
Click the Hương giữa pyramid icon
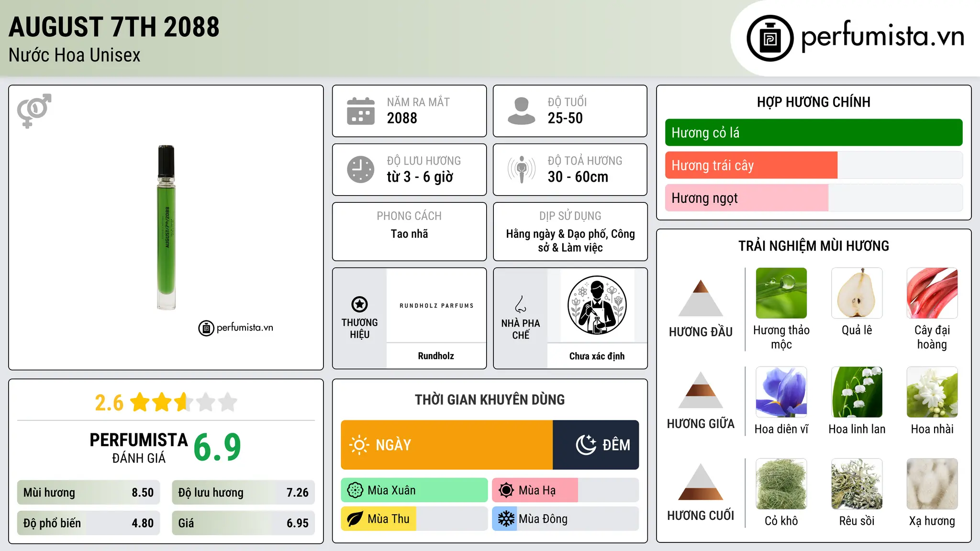pos(701,390)
